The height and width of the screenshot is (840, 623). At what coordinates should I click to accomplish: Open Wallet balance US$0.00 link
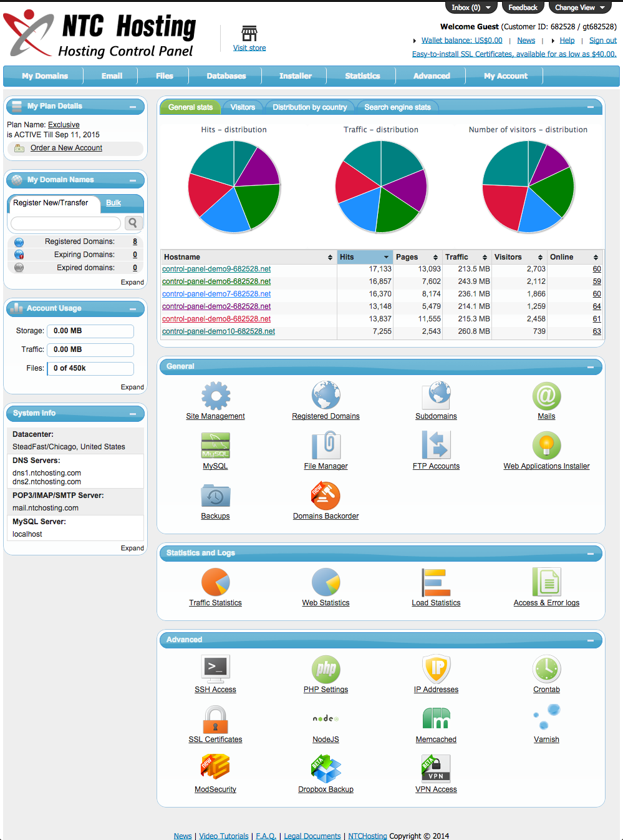click(x=462, y=41)
